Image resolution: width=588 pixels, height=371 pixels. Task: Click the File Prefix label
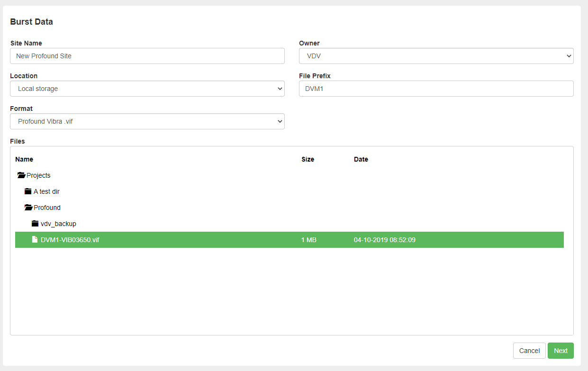pos(315,76)
